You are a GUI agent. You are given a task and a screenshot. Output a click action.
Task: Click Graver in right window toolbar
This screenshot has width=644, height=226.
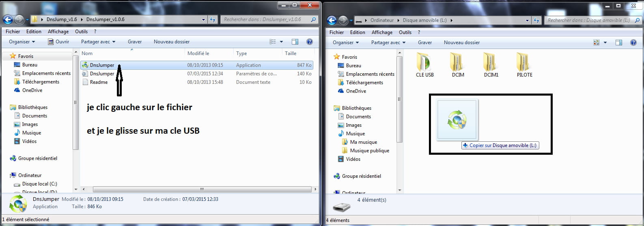point(425,43)
